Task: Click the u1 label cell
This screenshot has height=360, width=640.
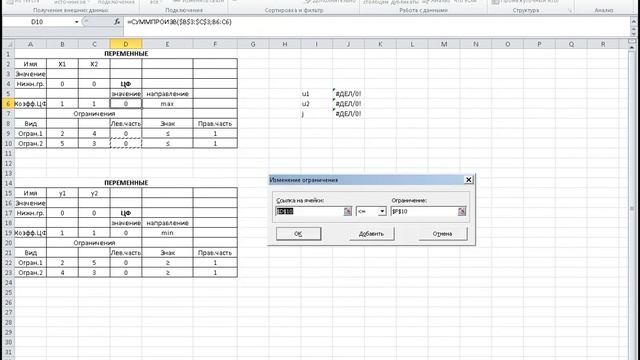Action: tap(316, 94)
